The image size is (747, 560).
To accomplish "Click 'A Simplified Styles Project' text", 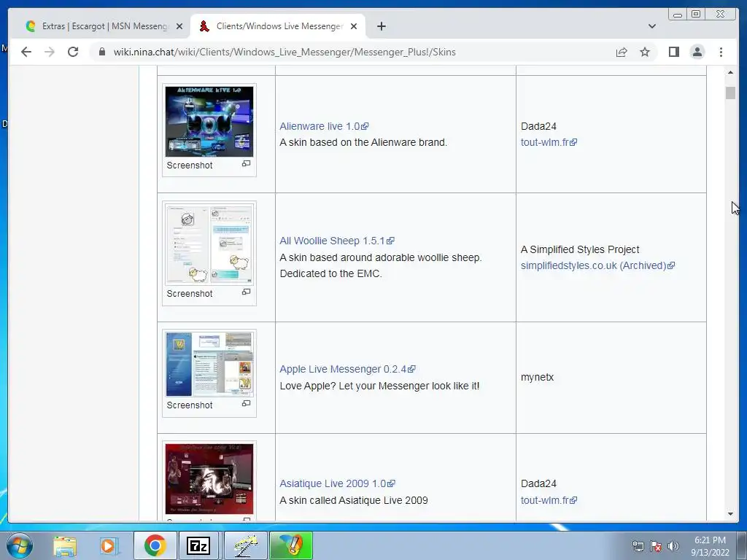I will coord(580,249).
